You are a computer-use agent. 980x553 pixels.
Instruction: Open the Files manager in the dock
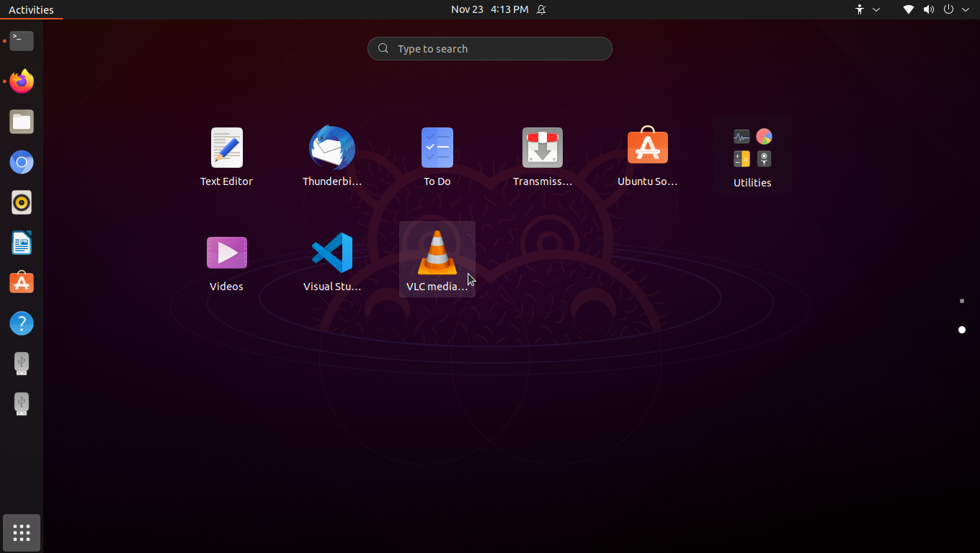coord(21,122)
